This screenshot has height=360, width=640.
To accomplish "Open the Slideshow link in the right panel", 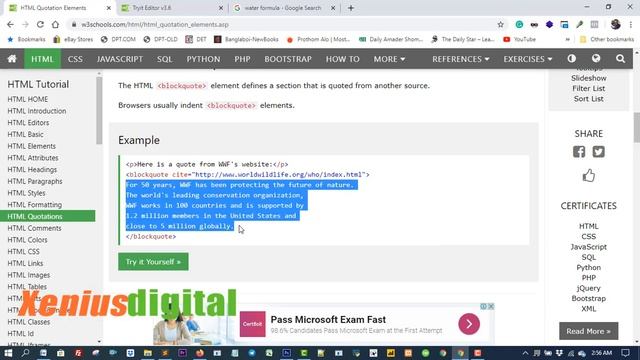I will point(589,78).
